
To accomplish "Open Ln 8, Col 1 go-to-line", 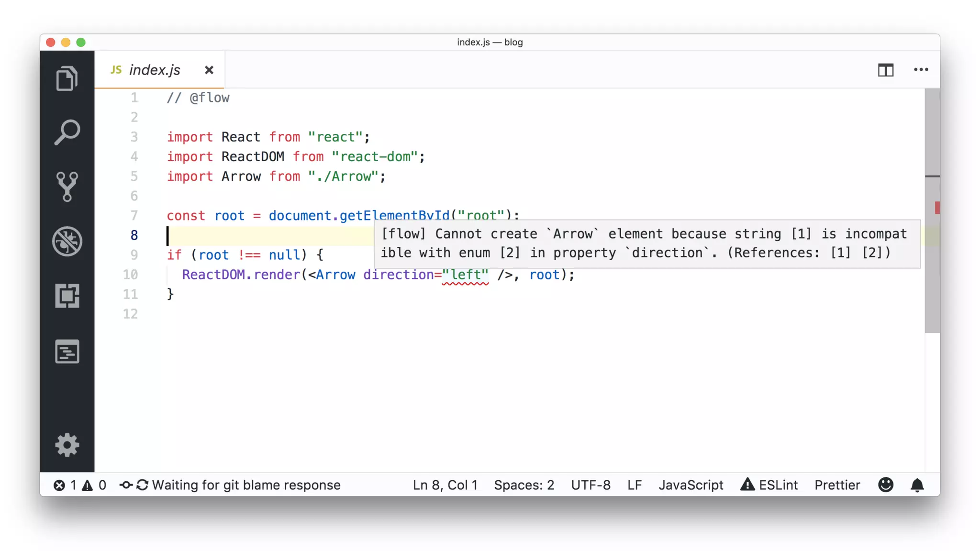I will click(445, 485).
